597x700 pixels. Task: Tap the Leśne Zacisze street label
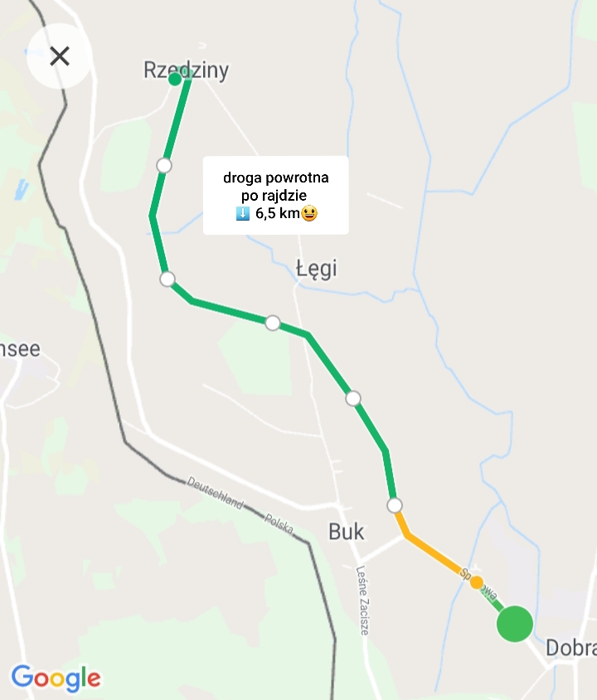point(362,600)
